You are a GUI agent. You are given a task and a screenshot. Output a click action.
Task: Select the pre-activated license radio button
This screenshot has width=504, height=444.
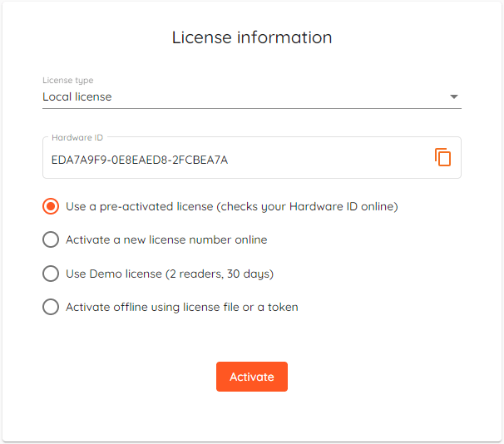[51, 206]
